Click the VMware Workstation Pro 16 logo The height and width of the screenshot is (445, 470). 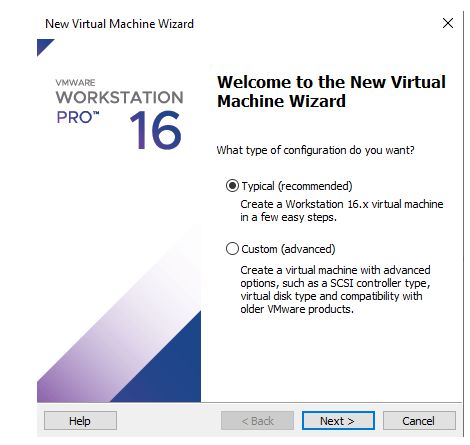point(119,113)
